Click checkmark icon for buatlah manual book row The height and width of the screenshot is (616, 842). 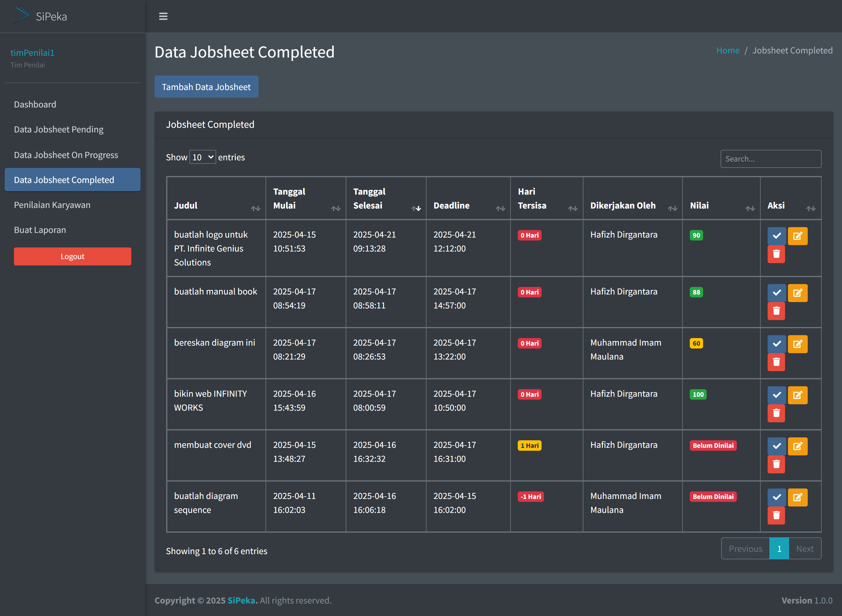tap(777, 293)
